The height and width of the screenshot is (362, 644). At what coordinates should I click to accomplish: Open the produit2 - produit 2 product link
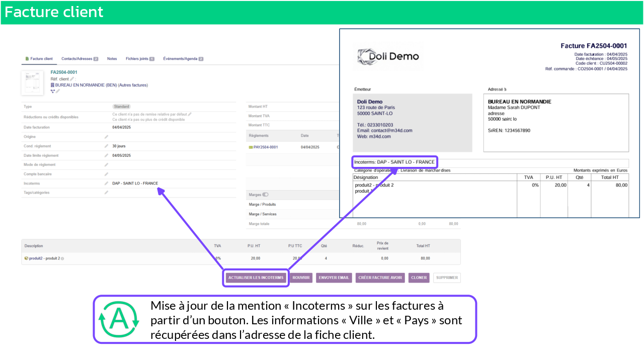click(x=44, y=258)
